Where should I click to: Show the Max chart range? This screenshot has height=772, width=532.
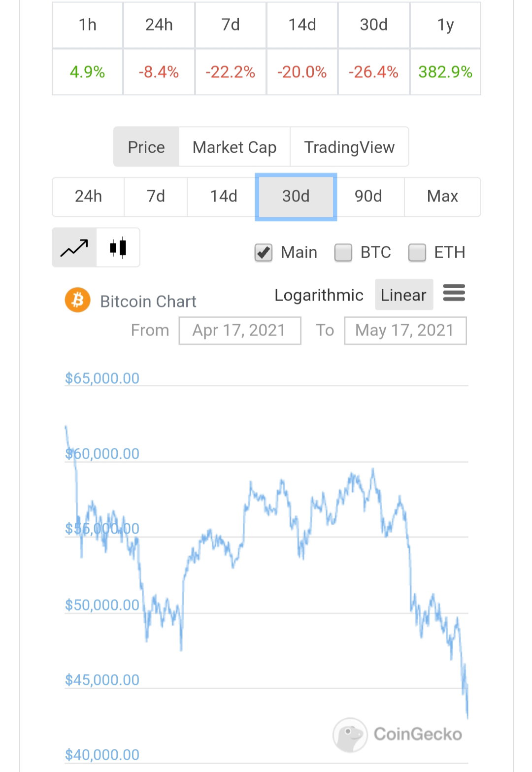coord(442,197)
